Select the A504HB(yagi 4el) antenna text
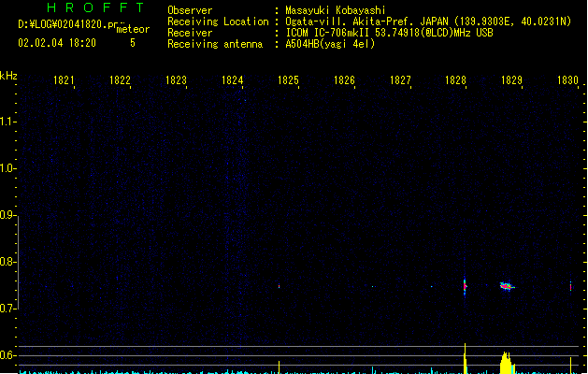This screenshot has height=374, width=588. (330, 44)
